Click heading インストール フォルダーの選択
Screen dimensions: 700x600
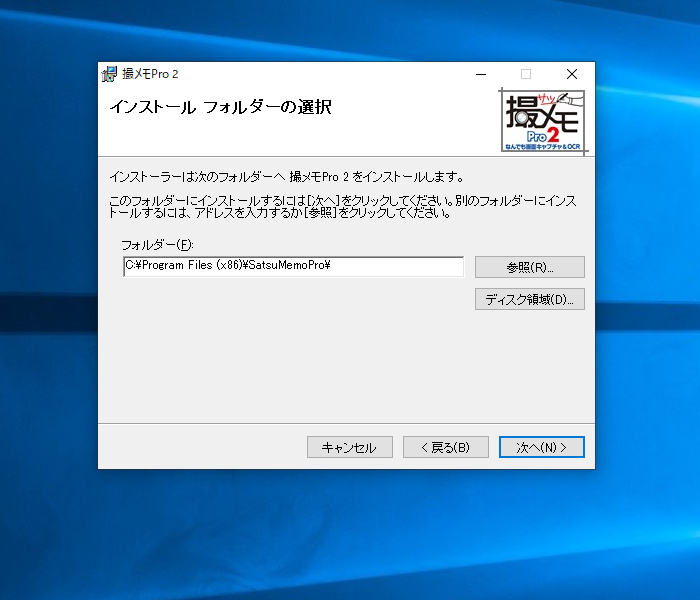click(221, 107)
